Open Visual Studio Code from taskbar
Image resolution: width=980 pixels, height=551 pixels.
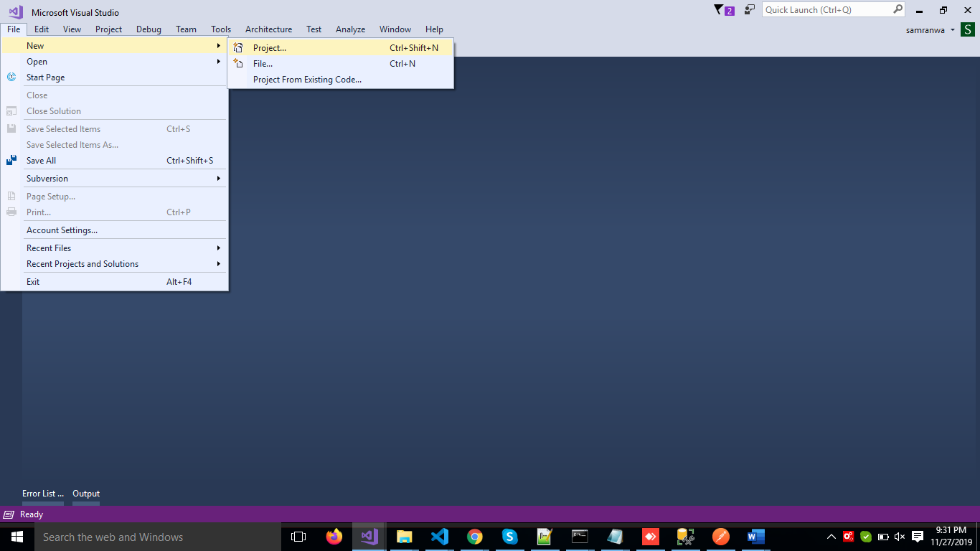pos(440,537)
